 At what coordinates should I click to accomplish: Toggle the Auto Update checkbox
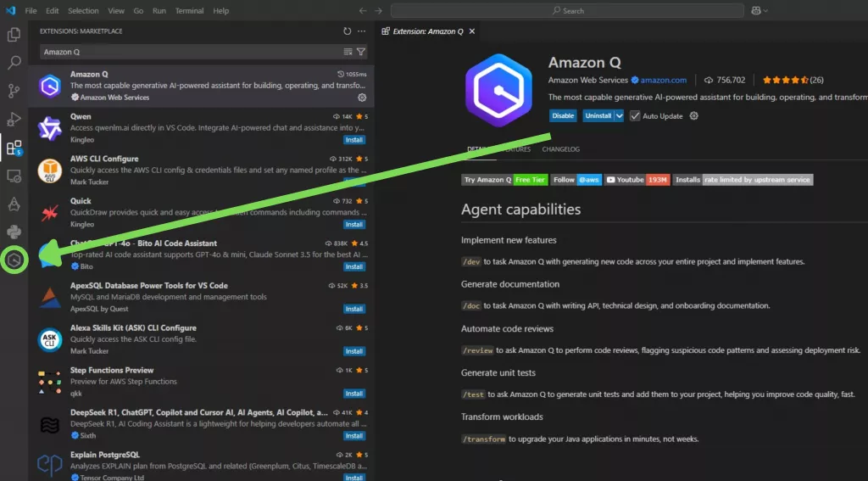coord(635,116)
